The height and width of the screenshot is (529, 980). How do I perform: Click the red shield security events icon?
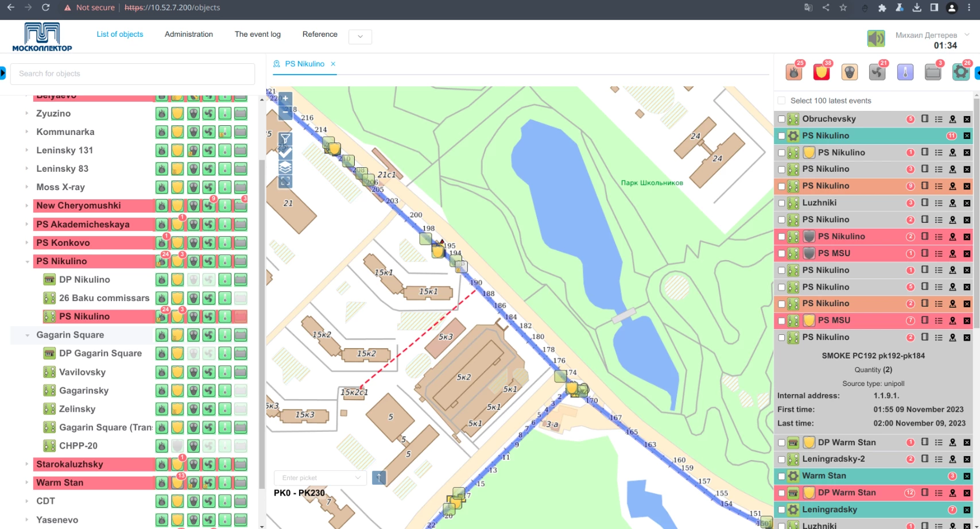point(822,72)
